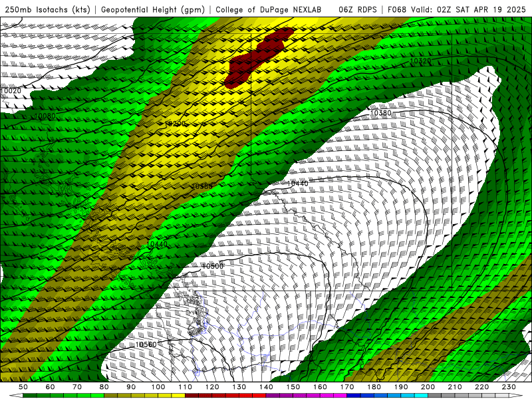Click the 10320 height contour label
Image resolution: width=532 pixels, height=399 pixels.
click(x=421, y=61)
